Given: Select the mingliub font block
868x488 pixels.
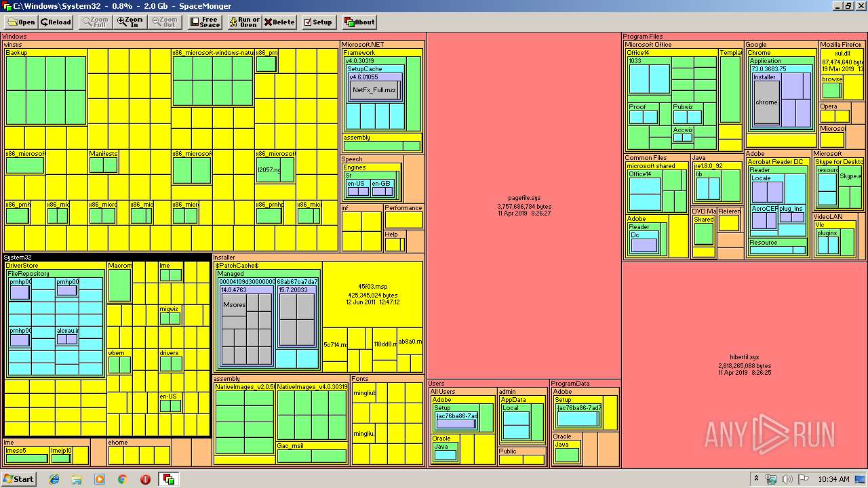Looking at the screenshot, I should (364, 393).
